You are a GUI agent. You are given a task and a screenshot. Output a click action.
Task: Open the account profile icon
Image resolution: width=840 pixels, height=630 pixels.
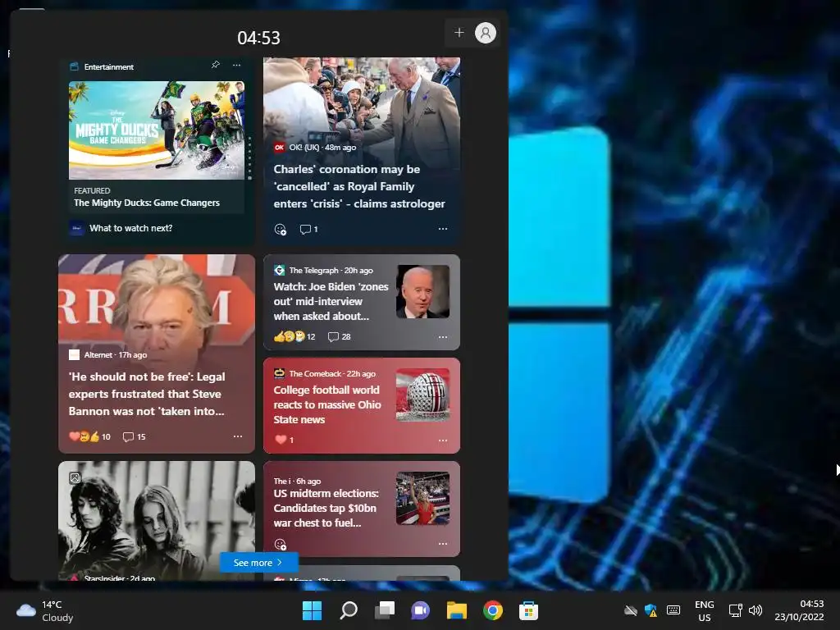point(486,33)
